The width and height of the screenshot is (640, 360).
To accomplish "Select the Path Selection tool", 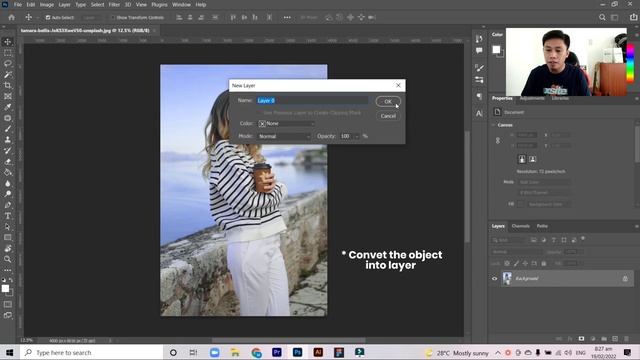I will pyautogui.click(x=8, y=227).
